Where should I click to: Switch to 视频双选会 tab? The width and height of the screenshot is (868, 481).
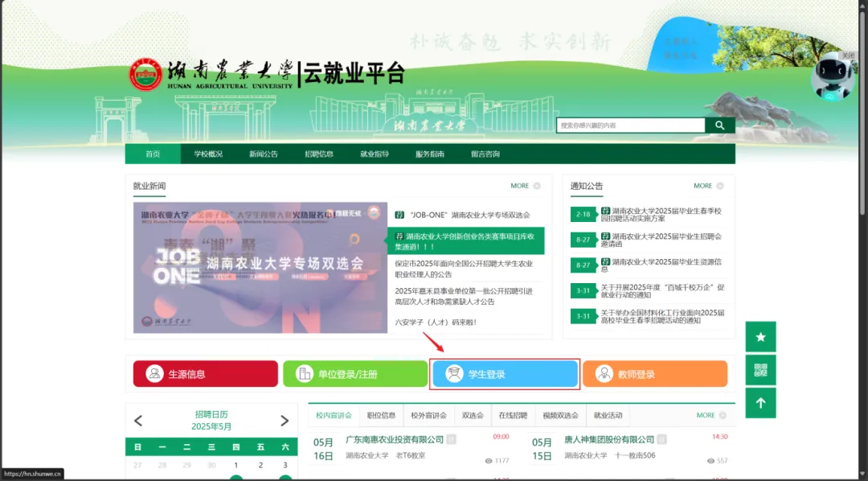coord(561,415)
